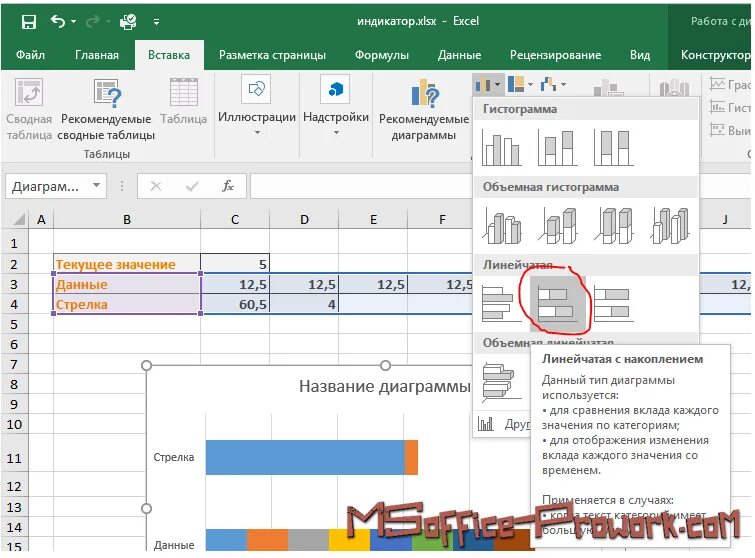Expand the Надстройки menu
Viewport: 755px width, 558px height.
(x=336, y=105)
